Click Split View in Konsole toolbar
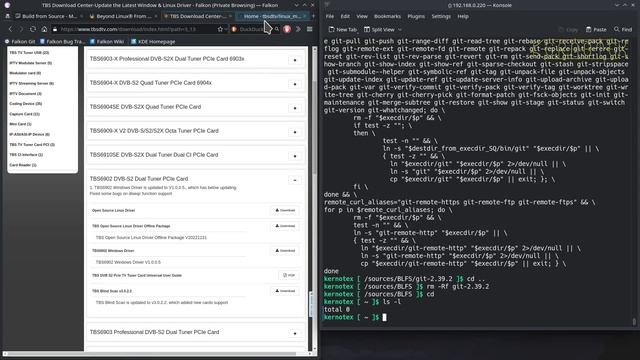 [379, 29]
